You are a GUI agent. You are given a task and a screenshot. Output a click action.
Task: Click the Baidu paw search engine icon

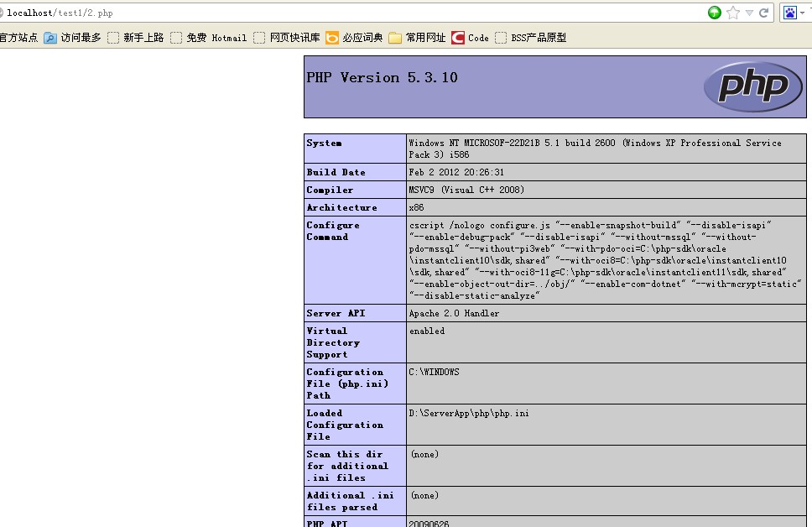[x=789, y=13]
